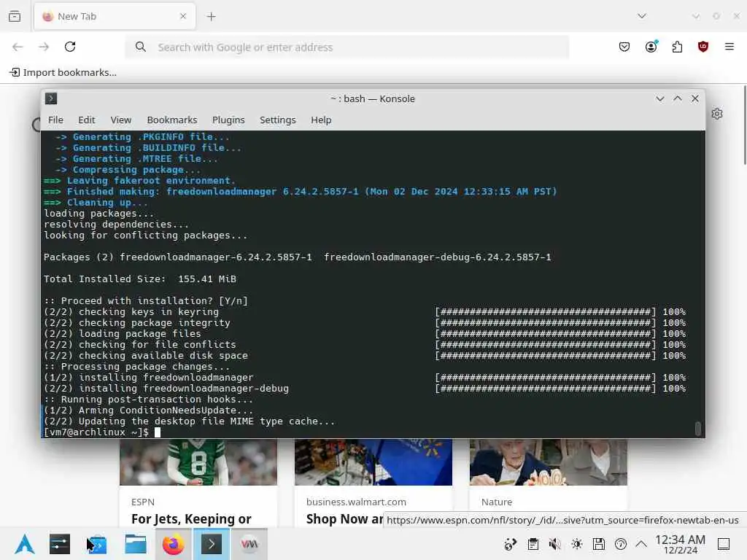Expand hidden system tray icons
The height and width of the screenshot is (560, 747).
[x=641, y=544]
